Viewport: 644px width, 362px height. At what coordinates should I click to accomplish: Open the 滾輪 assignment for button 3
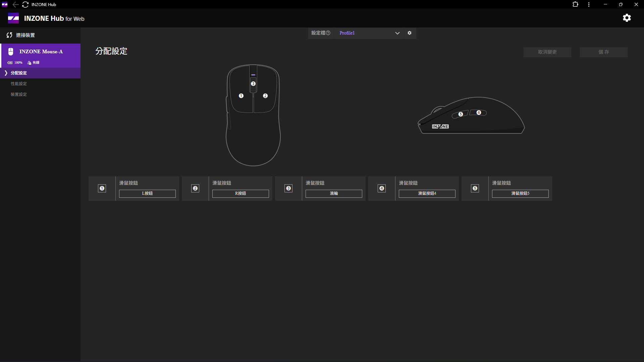(334, 193)
